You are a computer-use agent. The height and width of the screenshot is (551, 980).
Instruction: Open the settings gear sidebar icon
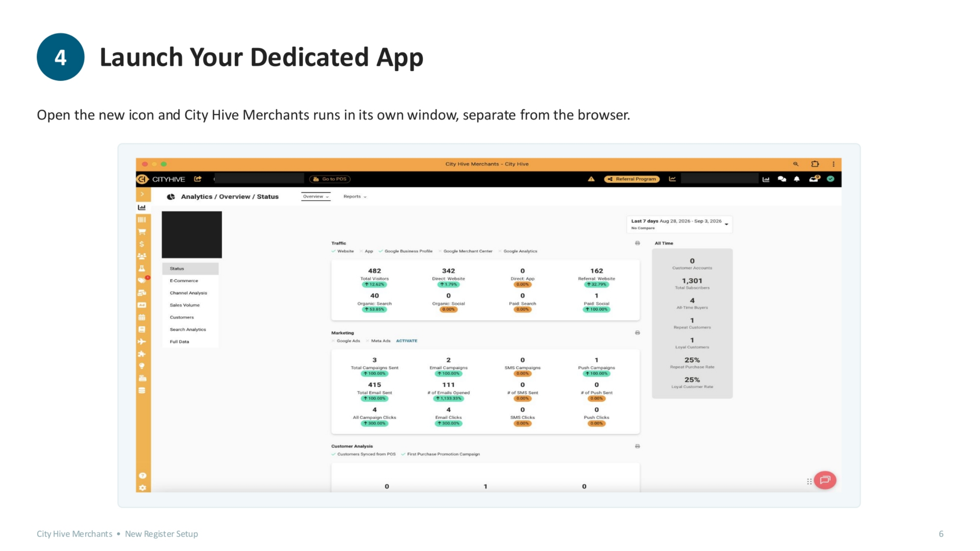point(143,488)
